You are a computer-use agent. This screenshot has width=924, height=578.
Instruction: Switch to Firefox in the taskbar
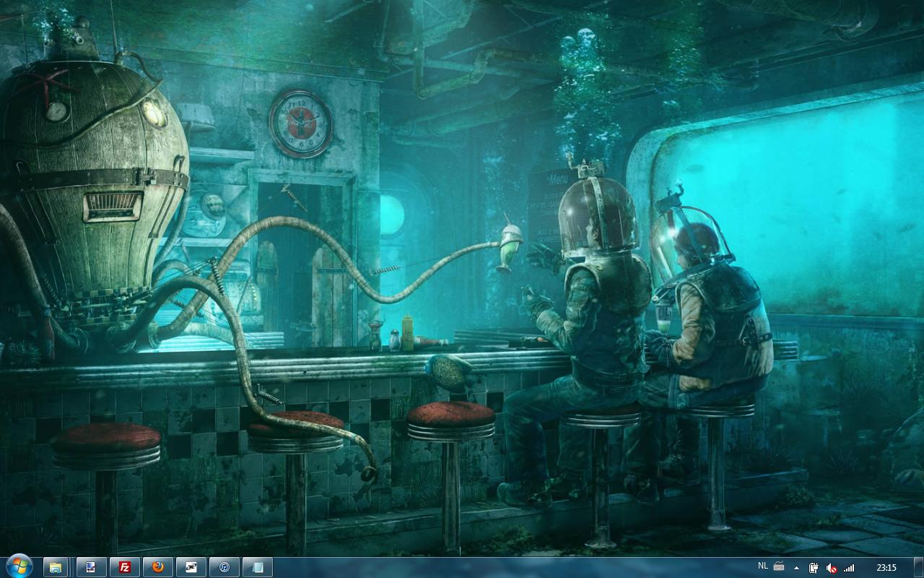click(158, 567)
